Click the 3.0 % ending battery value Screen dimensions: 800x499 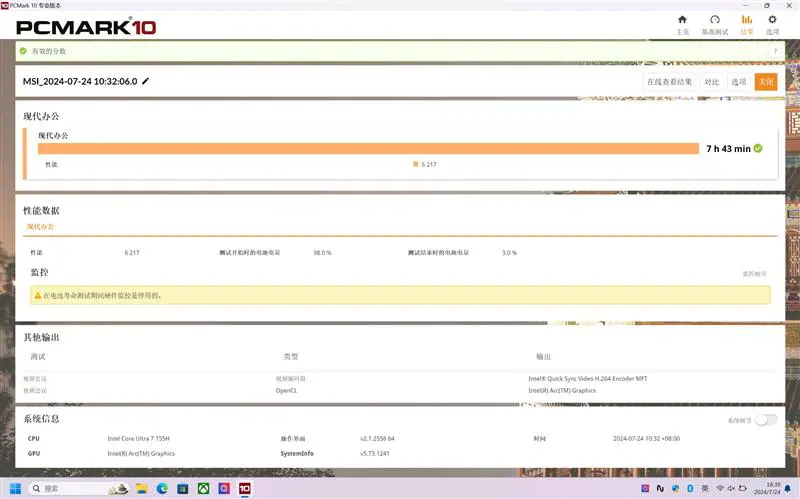pyautogui.click(x=509, y=253)
